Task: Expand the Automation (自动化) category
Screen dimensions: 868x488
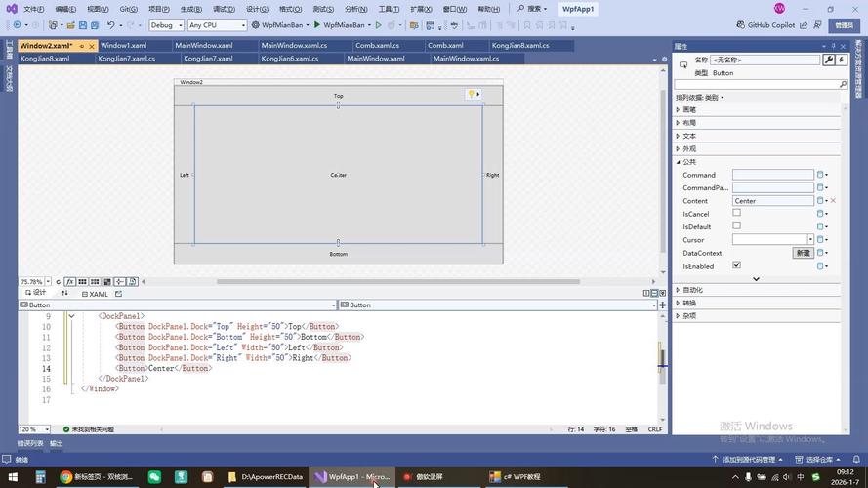Action: coord(679,290)
